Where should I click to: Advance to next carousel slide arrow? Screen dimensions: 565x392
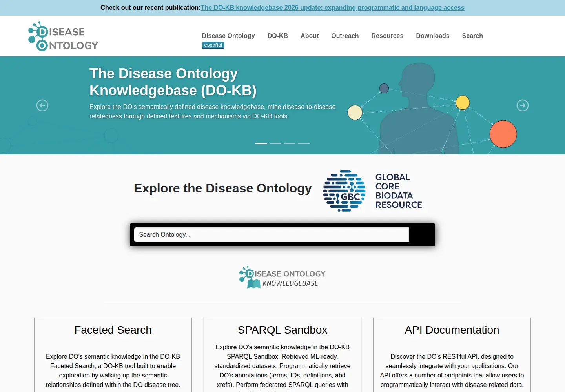pos(523,105)
